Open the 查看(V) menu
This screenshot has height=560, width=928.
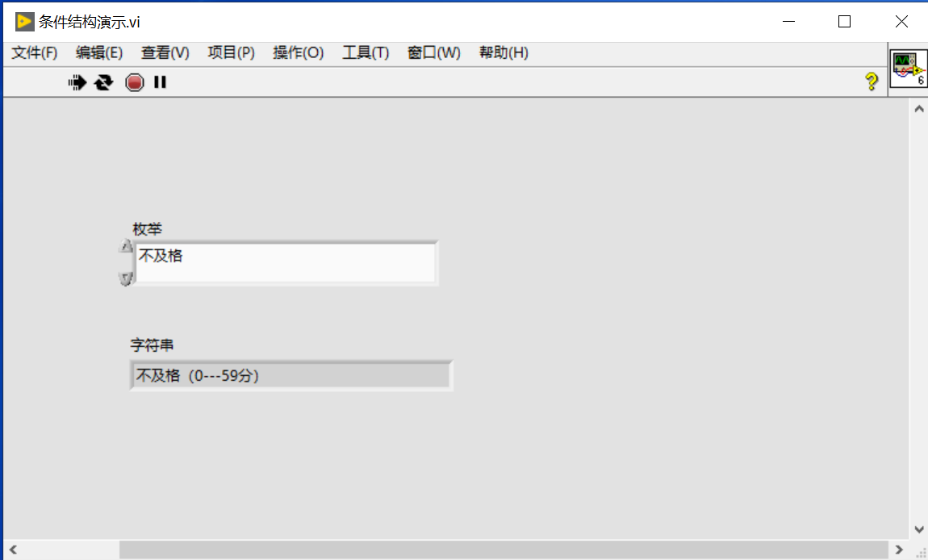tap(165, 52)
